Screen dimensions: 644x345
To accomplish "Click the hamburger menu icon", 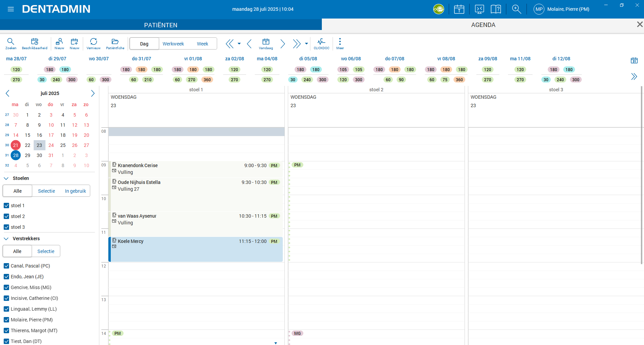I will (11, 9).
